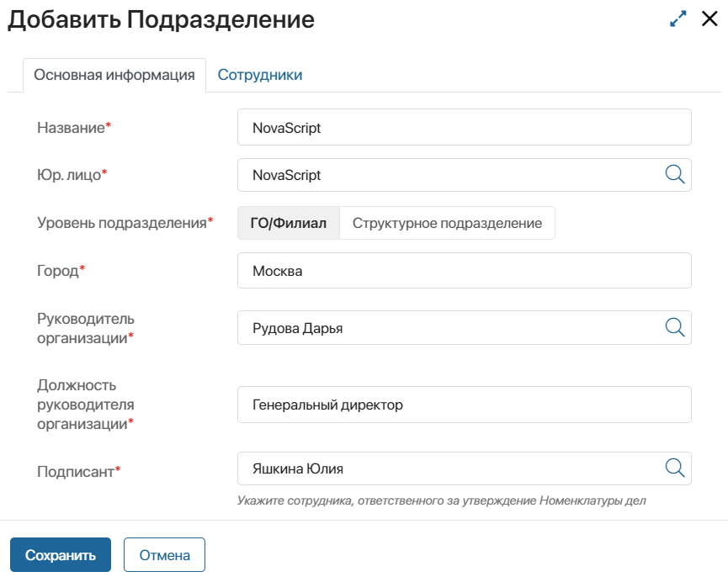This screenshot has width=728, height=577.
Task: Focus the Подписант field with Яшкина Юлия
Action: click(x=446, y=468)
